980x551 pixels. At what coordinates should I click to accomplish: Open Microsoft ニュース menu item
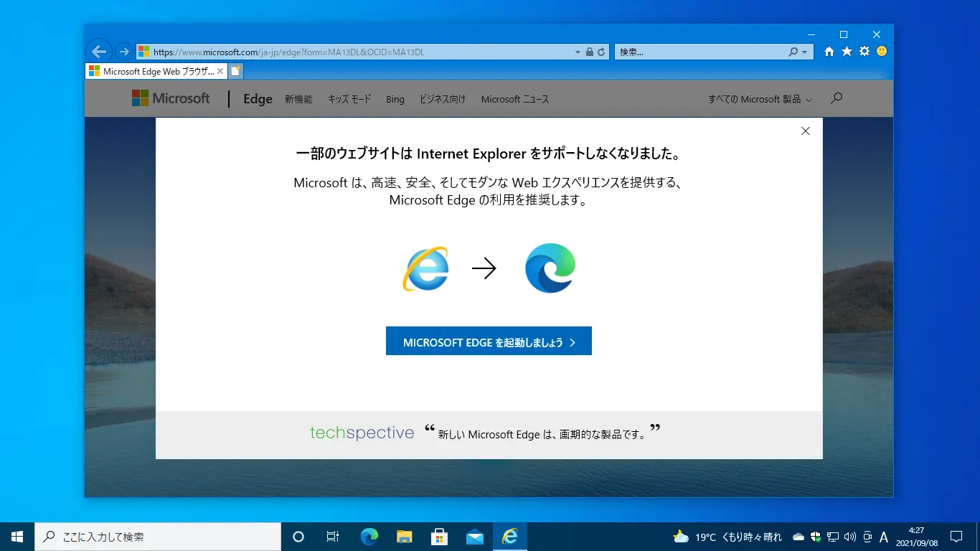point(515,99)
